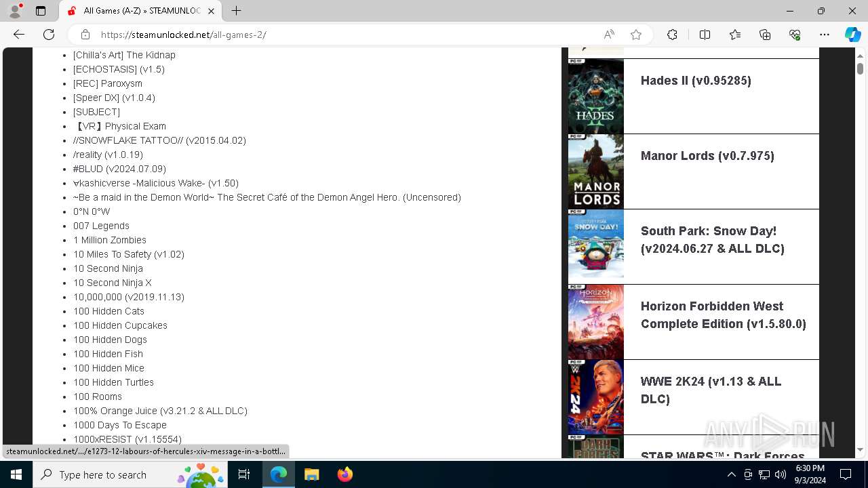Open the Windows Start menu
The image size is (868, 488).
pos(16,474)
